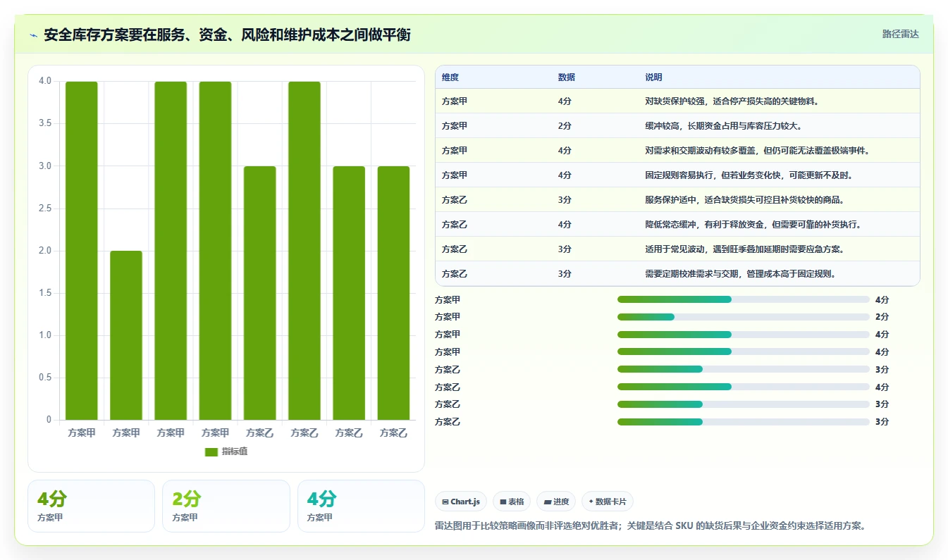The width and height of the screenshot is (948, 560).
Task: Click the chart bar reaching 2.0
Action: (x=126, y=335)
